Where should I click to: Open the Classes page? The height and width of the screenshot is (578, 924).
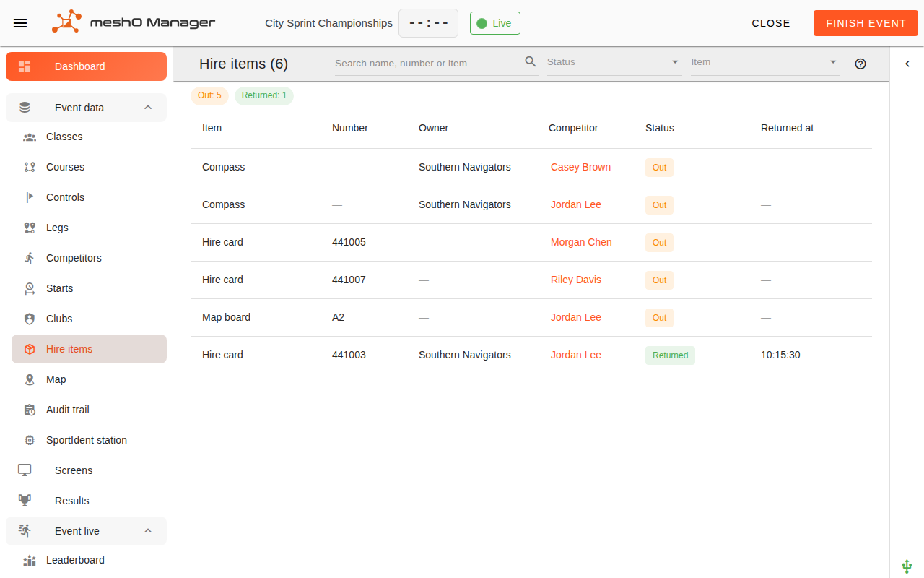click(x=90, y=137)
